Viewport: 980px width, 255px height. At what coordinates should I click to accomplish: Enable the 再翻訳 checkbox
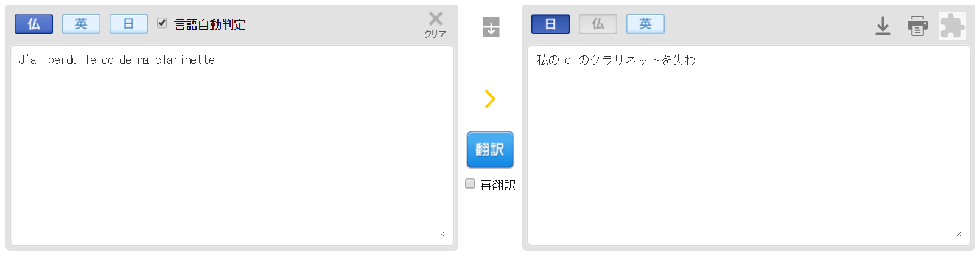tap(470, 183)
